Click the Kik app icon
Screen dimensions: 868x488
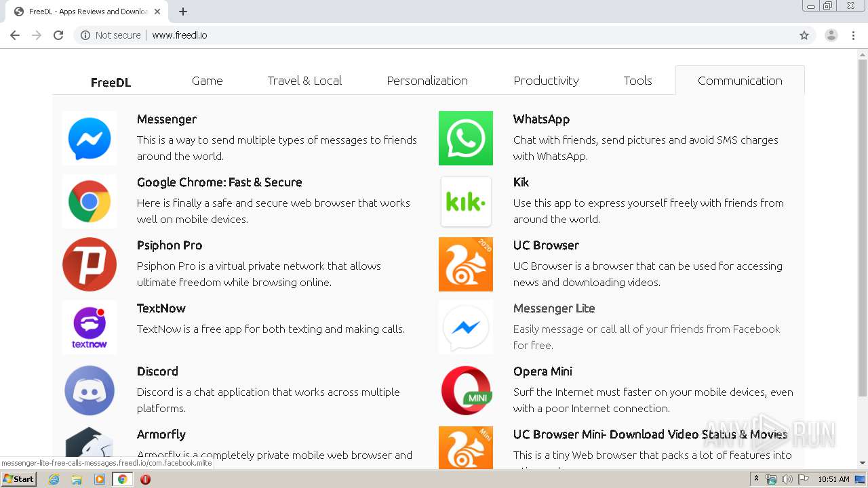(x=466, y=201)
